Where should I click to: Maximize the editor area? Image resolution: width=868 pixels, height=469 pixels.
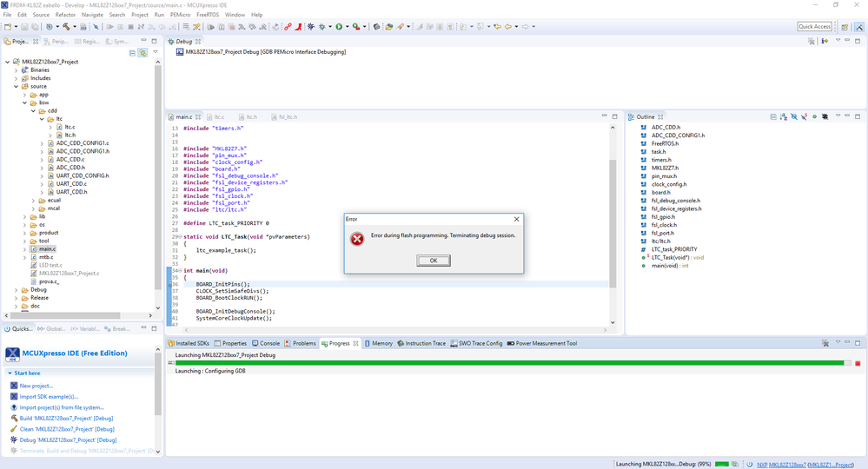pyautogui.click(x=614, y=116)
